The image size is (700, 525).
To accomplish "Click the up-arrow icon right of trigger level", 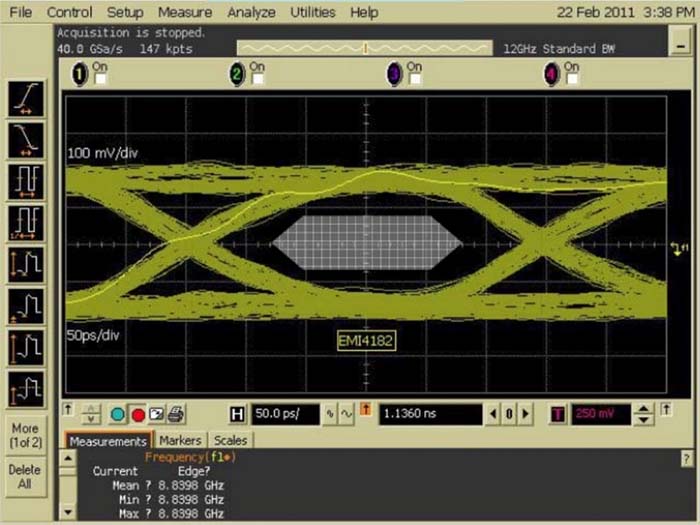I will tap(666, 409).
